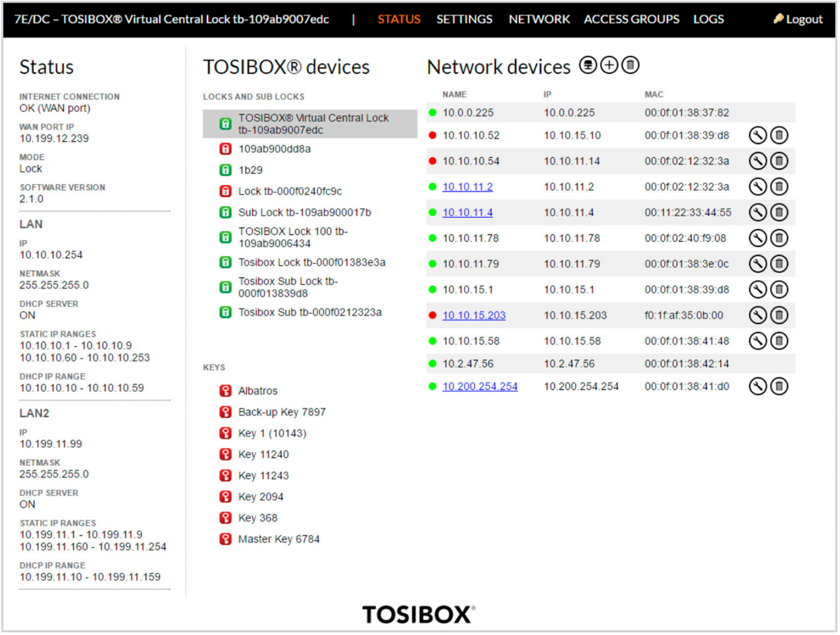Select Key 11243 in keys list

(263, 476)
